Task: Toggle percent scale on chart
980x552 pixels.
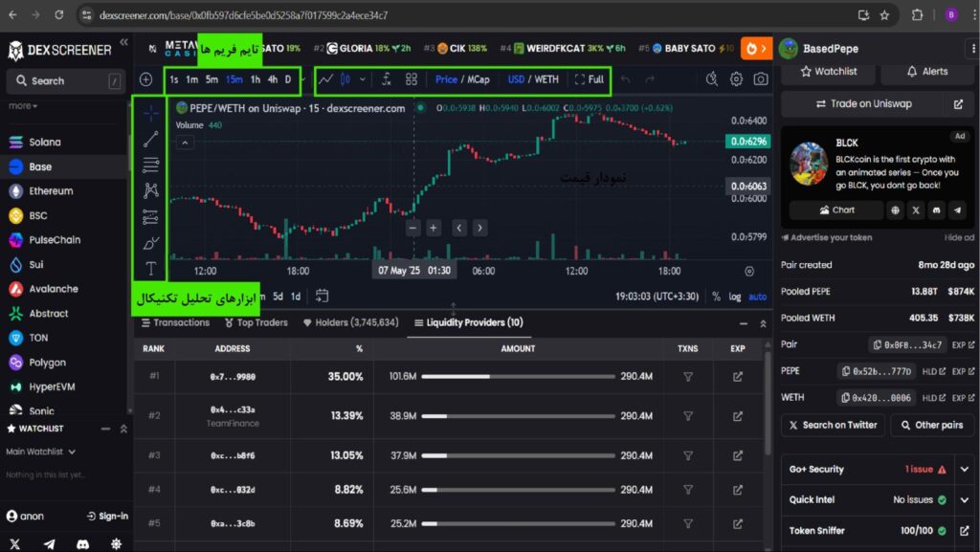Action: click(716, 297)
